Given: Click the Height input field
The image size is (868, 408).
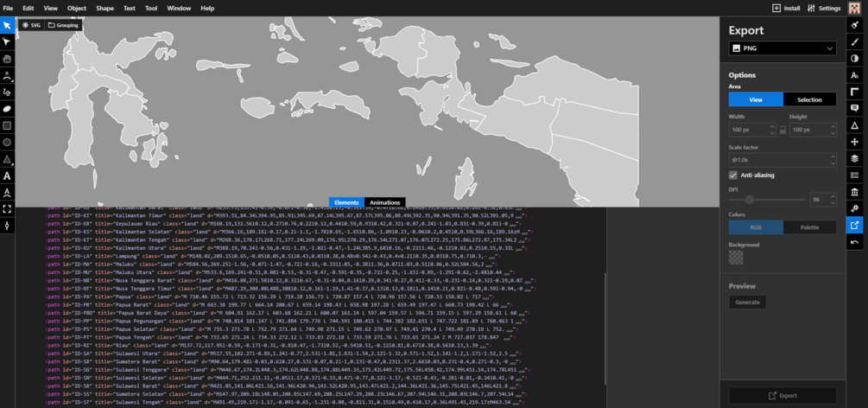Looking at the screenshot, I should pyautogui.click(x=813, y=130).
